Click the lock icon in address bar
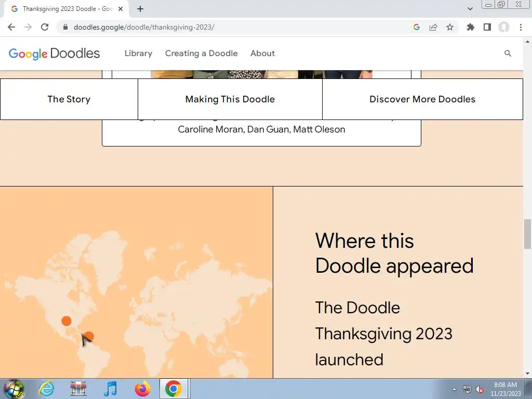The image size is (532, 399). pyautogui.click(x=65, y=27)
